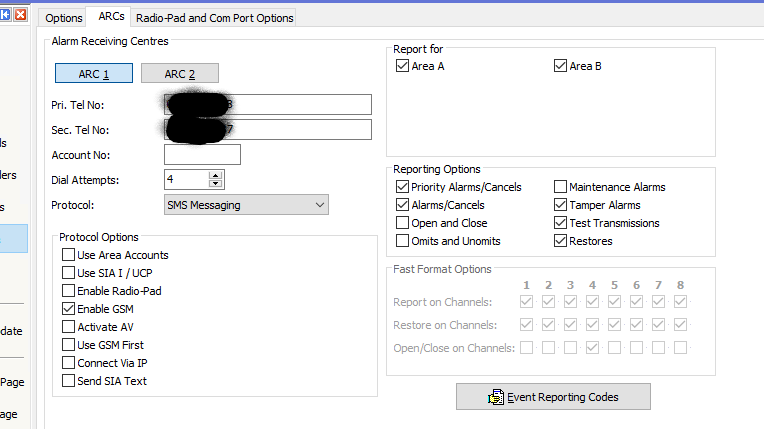Tick the Send SIA Text checkbox
Image resolution: width=764 pixels, height=429 pixels.
[x=69, y=381]
